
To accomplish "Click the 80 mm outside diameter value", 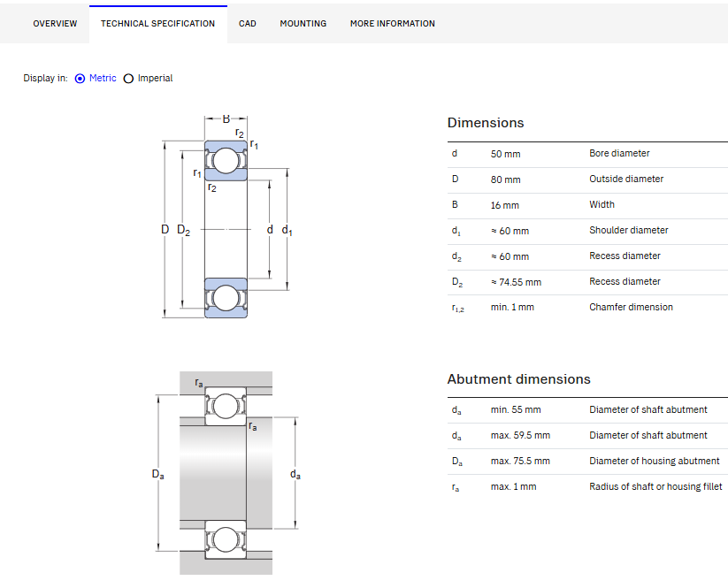I will [506, 179].
